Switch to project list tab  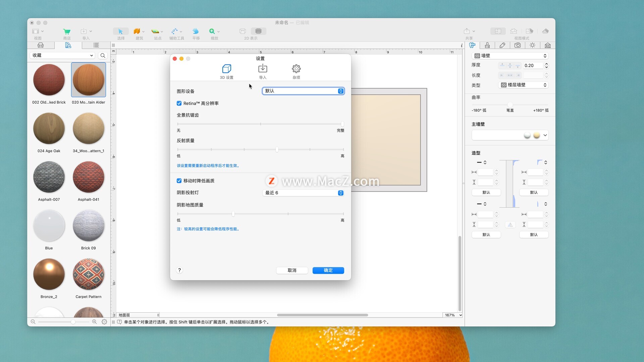(96, 45)
